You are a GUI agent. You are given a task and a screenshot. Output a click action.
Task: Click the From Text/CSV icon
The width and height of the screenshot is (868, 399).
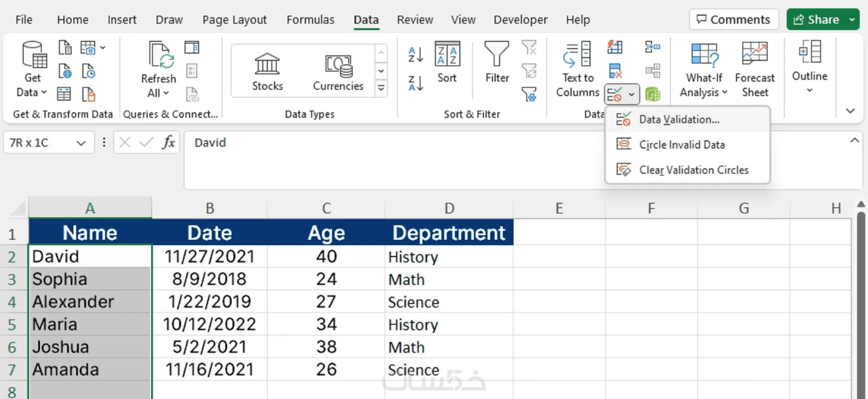65,48
